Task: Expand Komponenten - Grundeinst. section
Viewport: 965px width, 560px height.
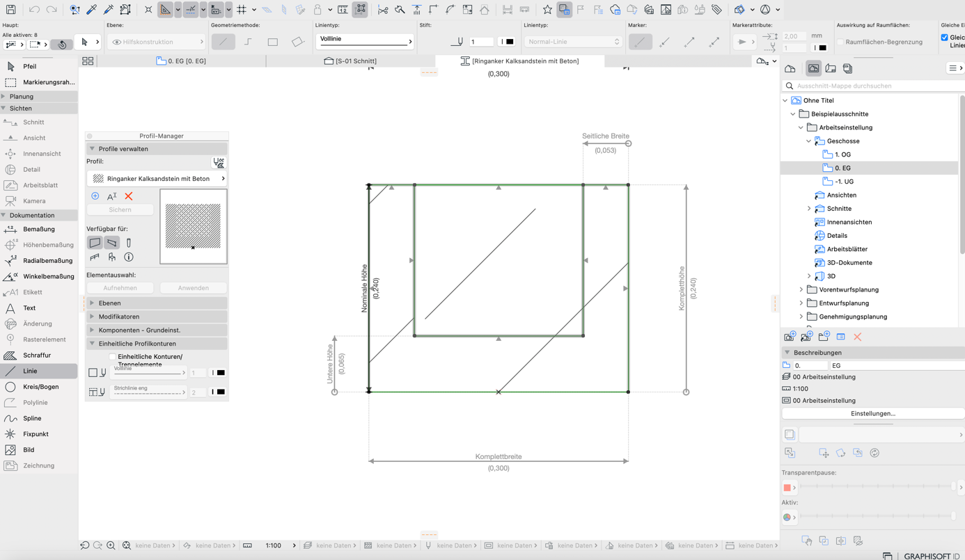Action: coord(157,330)
